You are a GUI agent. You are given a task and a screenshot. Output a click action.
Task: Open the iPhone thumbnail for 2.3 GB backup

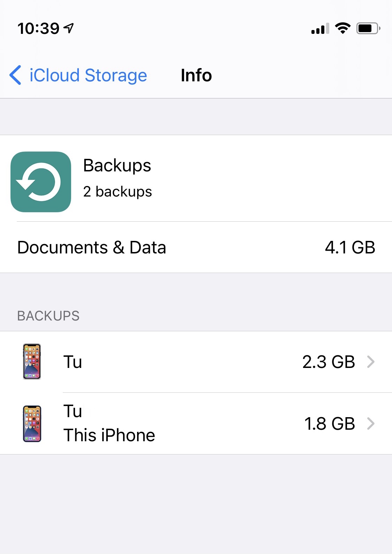tap(32, 362)
